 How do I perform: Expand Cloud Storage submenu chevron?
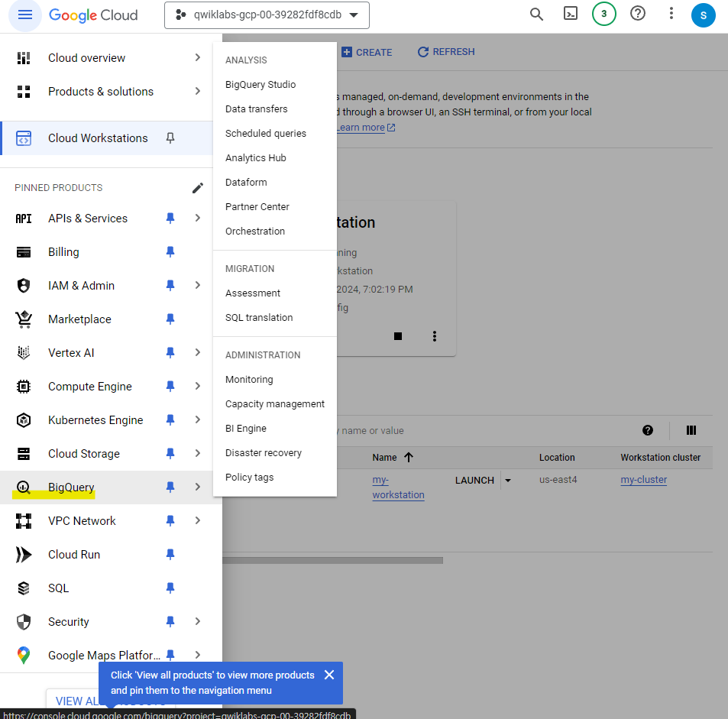click(198, 453)
